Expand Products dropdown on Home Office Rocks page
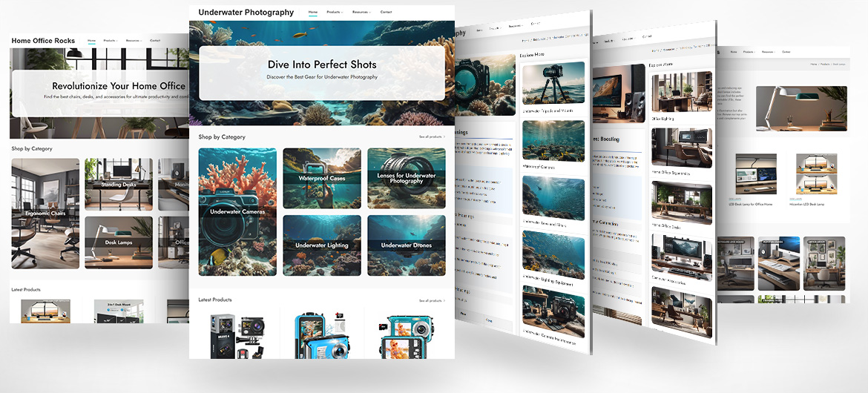The height and width of the screenshot is (393, 868). click(110, 40)
